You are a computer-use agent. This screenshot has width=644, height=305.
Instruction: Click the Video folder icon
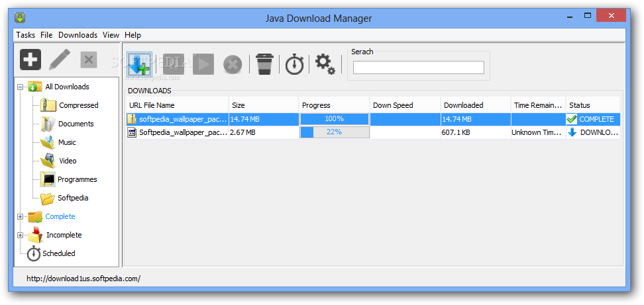[x=47, y=161]
